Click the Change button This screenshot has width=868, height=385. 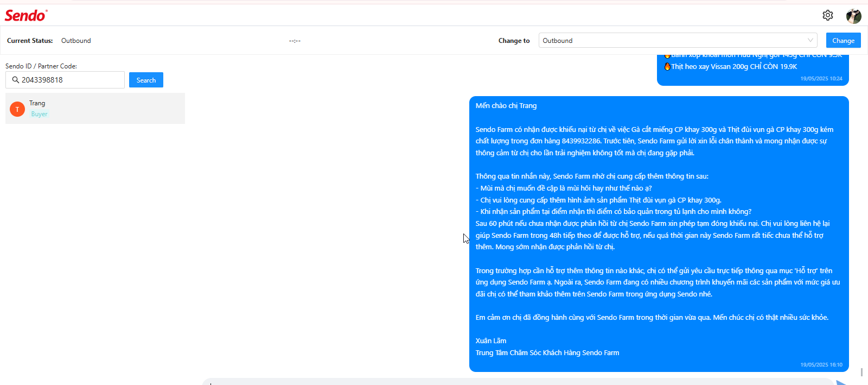843,40
